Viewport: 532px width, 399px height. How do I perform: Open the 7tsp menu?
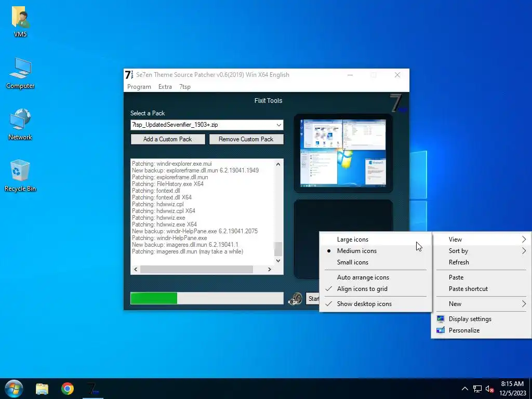click(184, 87)
